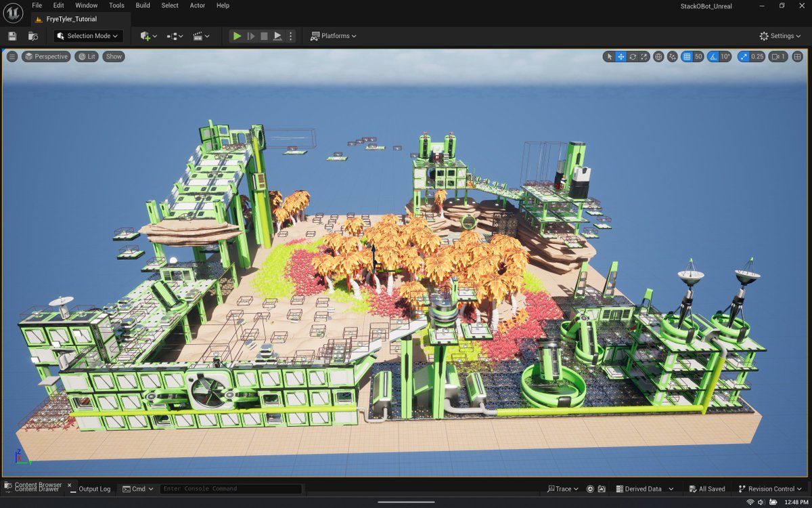Click the Show flags button
This screenshot has height=508, width=812.
point(114,56)
